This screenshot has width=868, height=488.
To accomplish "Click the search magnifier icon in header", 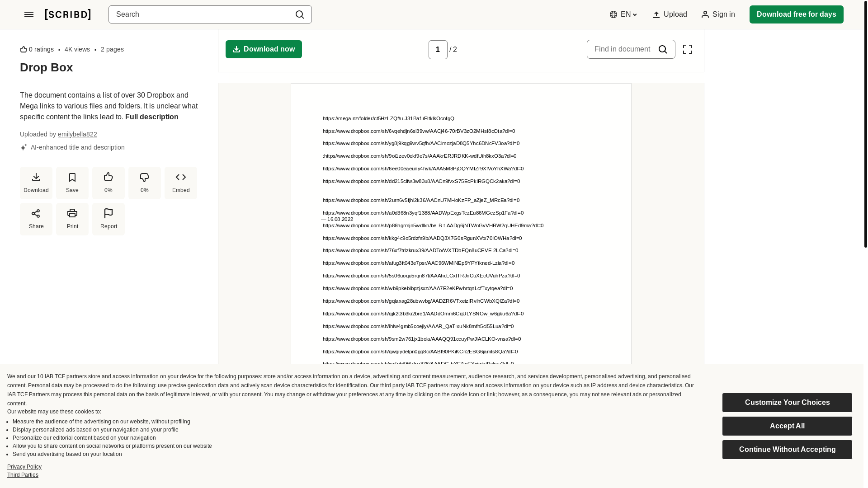I will [300, 14].
